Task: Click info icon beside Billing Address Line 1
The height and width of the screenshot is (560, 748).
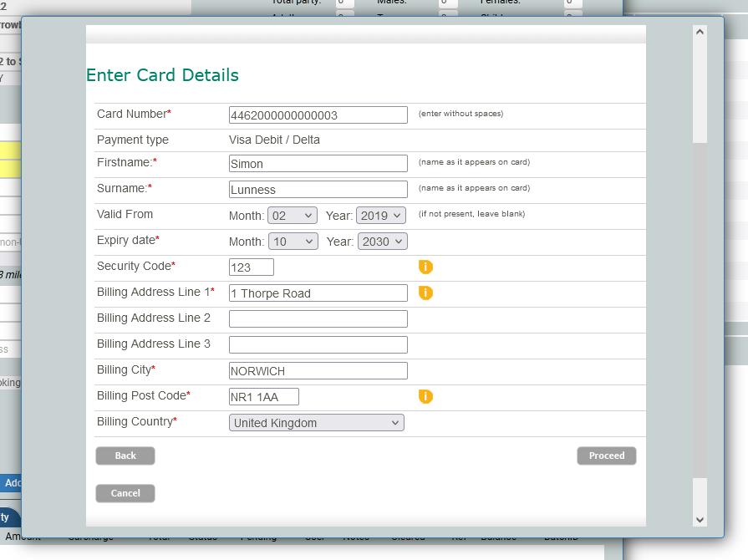Action: (x=425, y=293)
